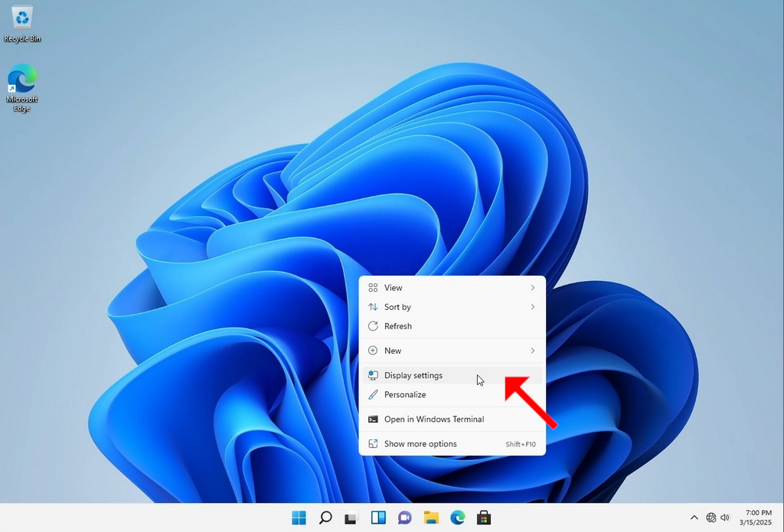
Task: Launch Chat from the taskbar
Action: pyautogui.click(x=404, y=517)
